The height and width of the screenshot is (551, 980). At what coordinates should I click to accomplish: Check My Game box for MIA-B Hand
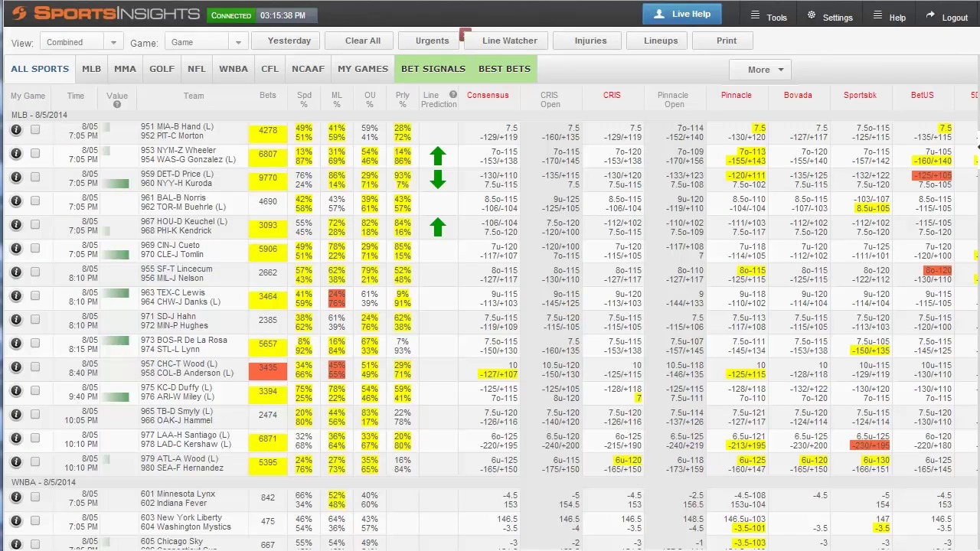35,130
